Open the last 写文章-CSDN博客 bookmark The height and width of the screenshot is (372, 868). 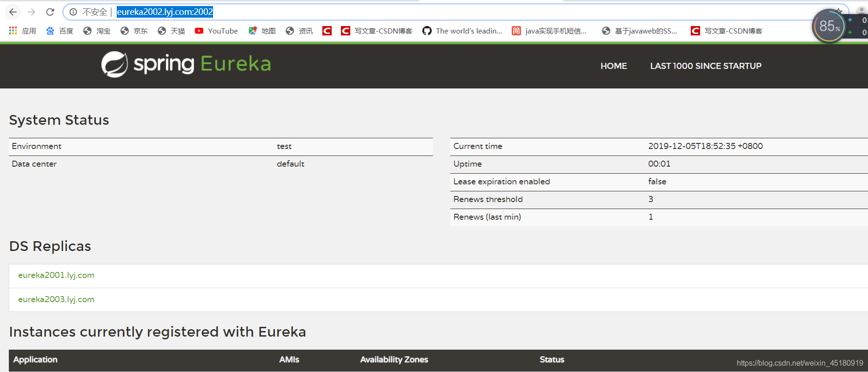[727, 31]
